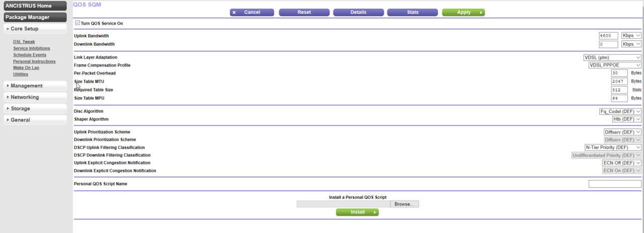This screenshot has height=233, width=644.
Task: Click the Downlink Bandwidth value field
Action: (608, 44)
